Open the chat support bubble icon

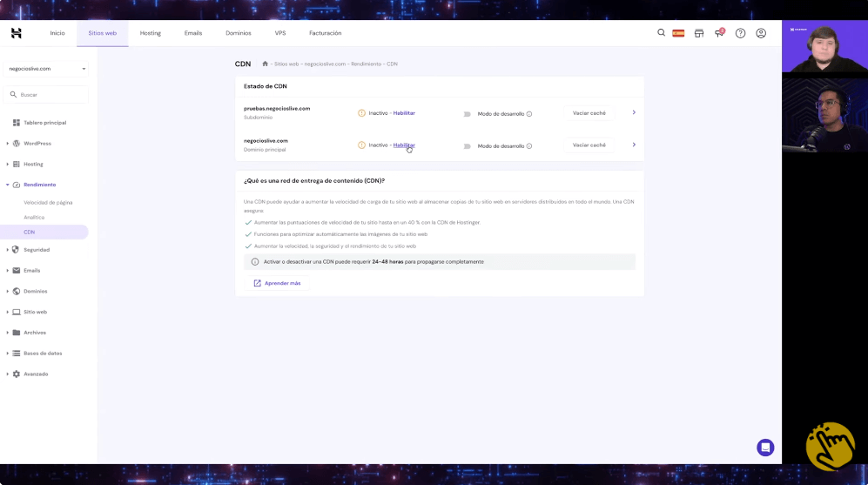765,448
